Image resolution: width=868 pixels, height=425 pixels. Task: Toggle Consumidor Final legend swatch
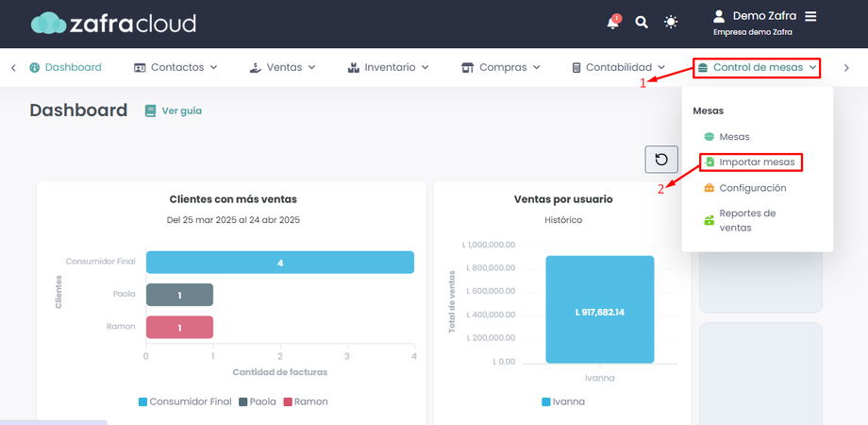[x=142, y=401]
